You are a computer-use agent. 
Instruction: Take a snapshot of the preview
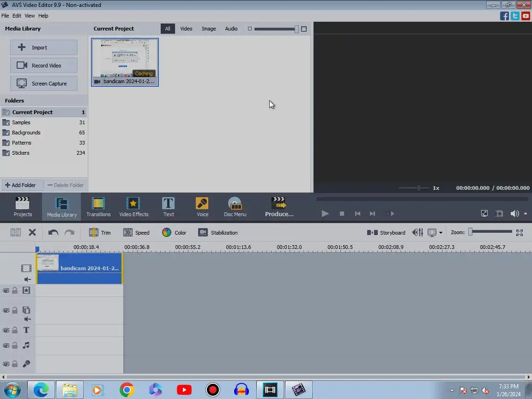(x=499, y=213)
